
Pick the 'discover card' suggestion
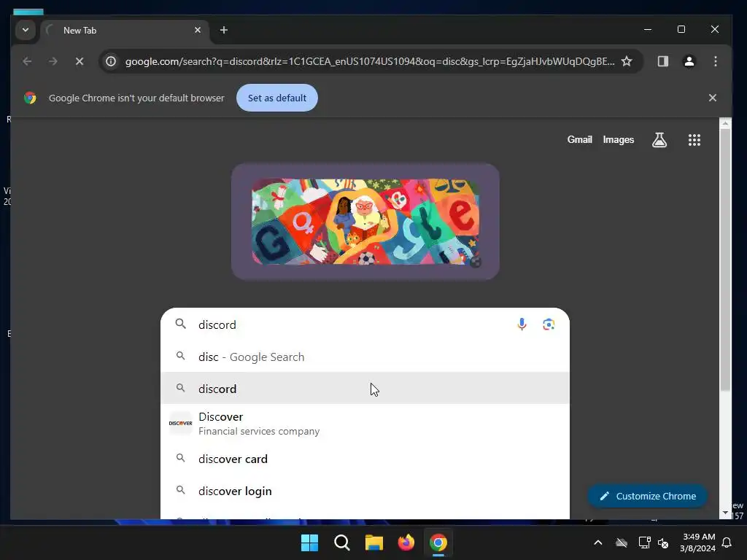[x=365, y=459]
